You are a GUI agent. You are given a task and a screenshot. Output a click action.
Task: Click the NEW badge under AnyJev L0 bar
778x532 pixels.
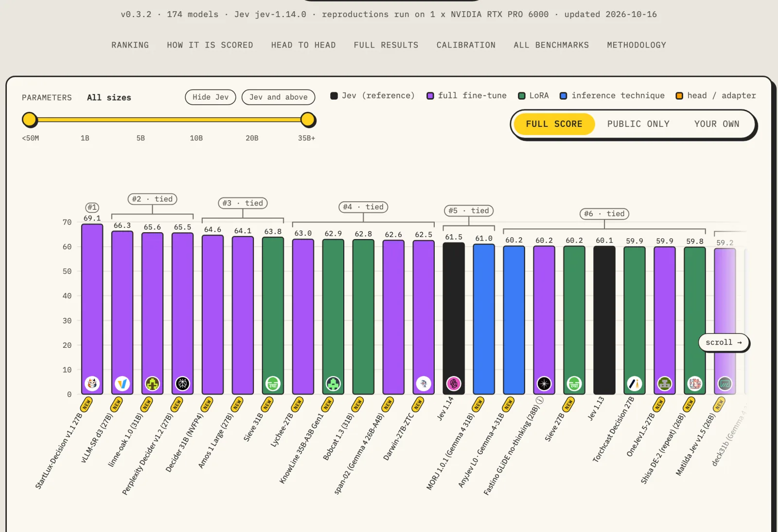pos(509,404)
